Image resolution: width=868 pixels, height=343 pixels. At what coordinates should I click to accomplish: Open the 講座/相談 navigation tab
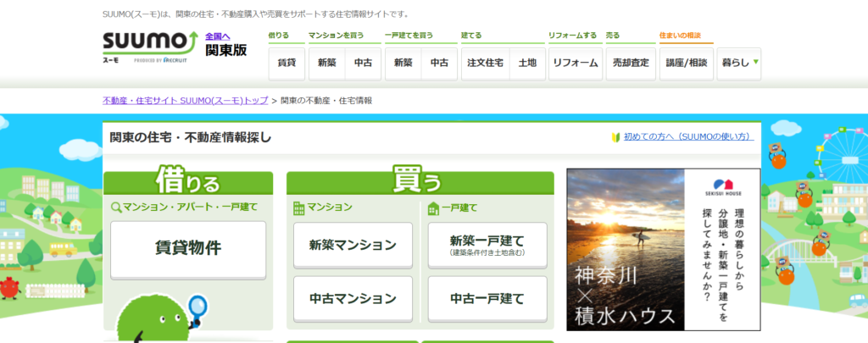coord(687,64)
